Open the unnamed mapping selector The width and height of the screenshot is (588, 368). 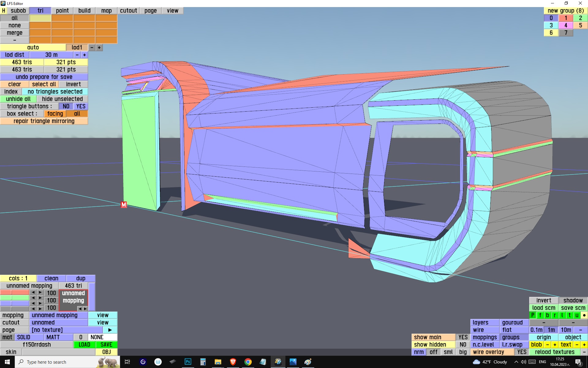(58, 315)
